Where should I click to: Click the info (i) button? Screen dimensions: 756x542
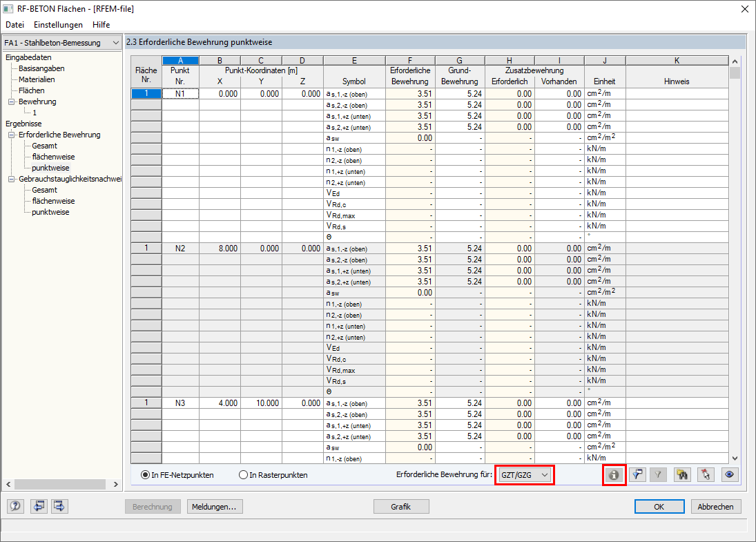614,475
